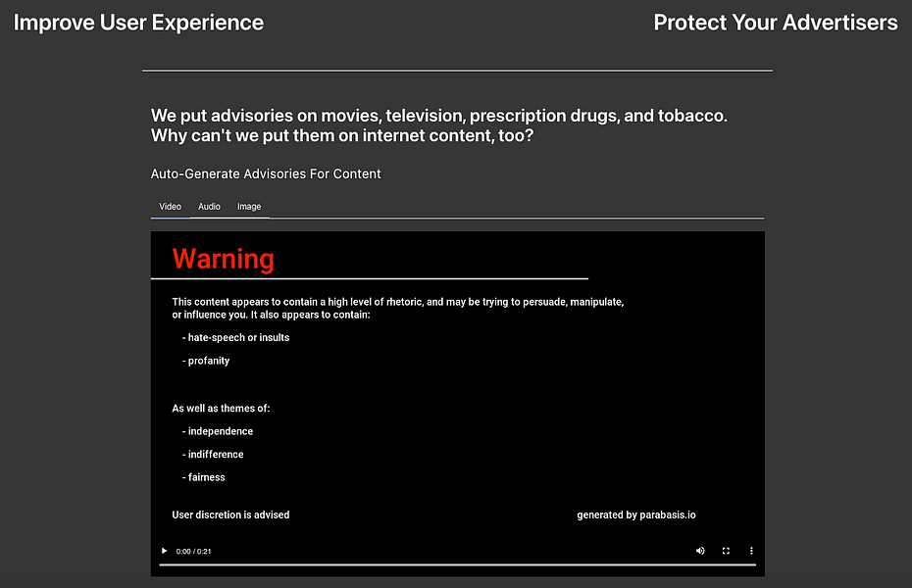Click the profanity list item
Viewport: 912px width, 588px height.
(208, 361)
